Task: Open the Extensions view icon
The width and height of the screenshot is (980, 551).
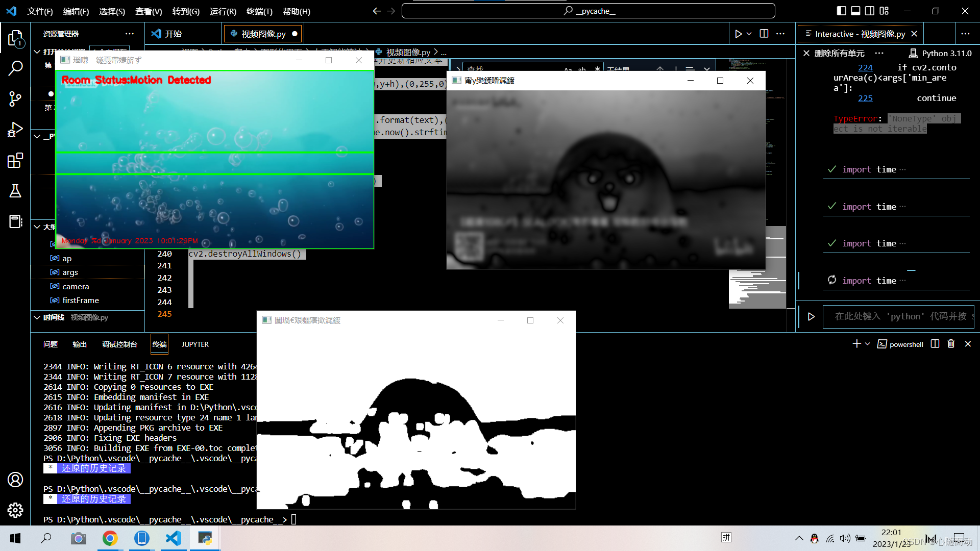Action: click(15, 160)
